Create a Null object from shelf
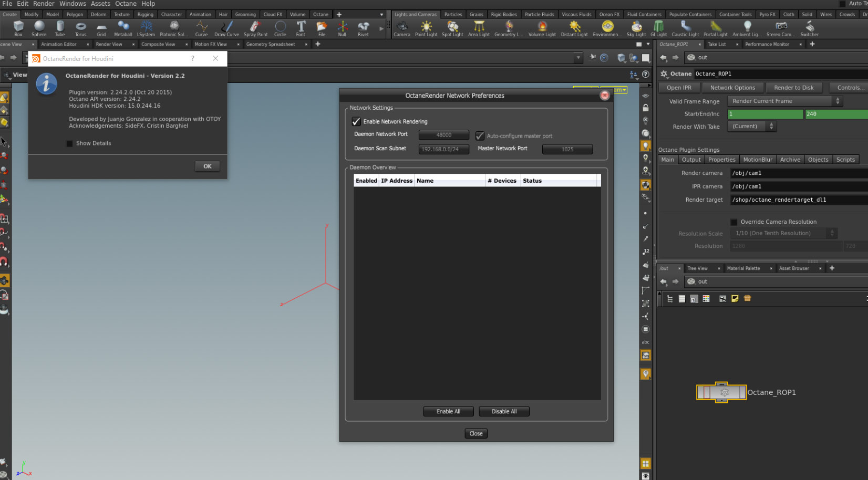The width and height of the screenshot is (868, 480). pos(342,28)
